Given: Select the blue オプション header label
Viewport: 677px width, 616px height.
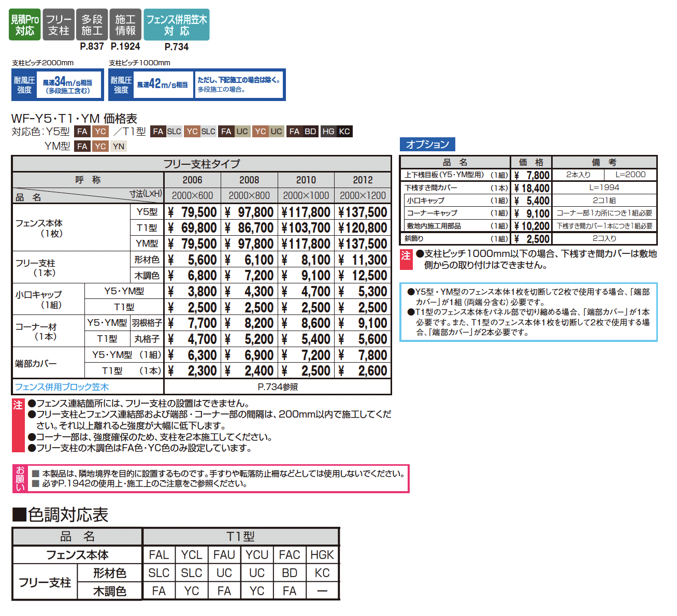Looking at the screenshot, I should (427, 145).
